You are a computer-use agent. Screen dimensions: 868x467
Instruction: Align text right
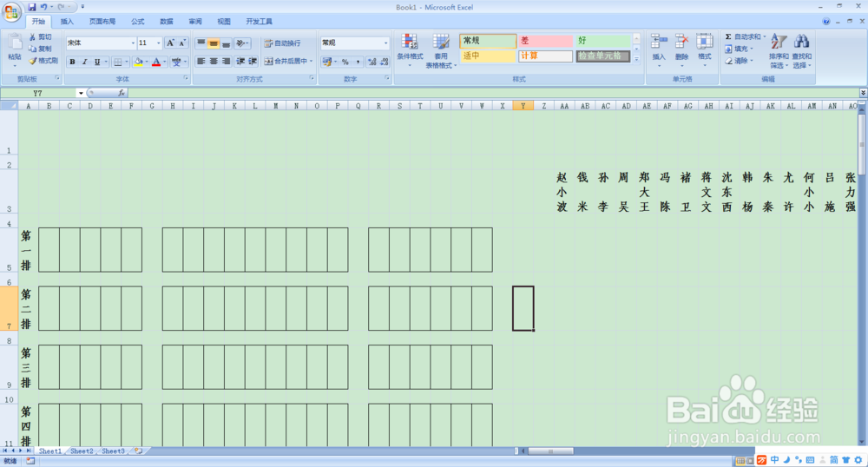pyautogui.click(x=226, y=61)
